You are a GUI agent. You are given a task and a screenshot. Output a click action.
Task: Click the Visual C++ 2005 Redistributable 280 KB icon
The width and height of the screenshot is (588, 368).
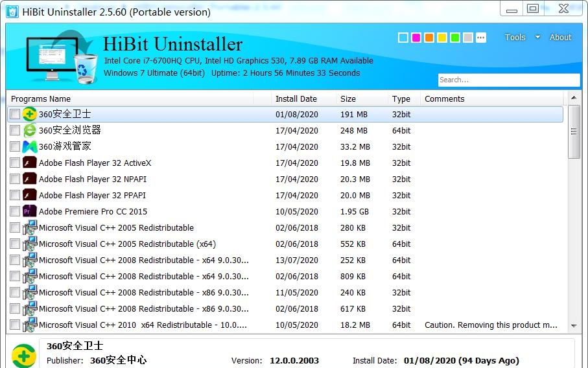coord(29,227)
